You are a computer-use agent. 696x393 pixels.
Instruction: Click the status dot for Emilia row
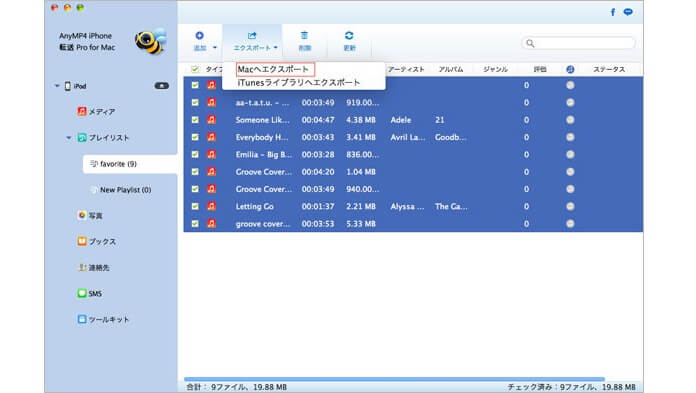tap(570, 155)
